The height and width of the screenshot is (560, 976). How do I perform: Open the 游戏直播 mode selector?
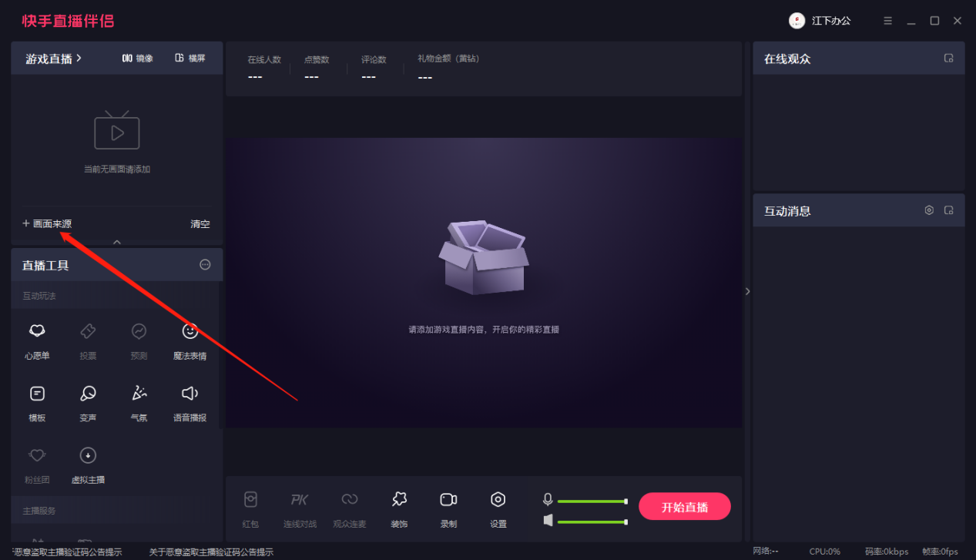coord(54,59)
